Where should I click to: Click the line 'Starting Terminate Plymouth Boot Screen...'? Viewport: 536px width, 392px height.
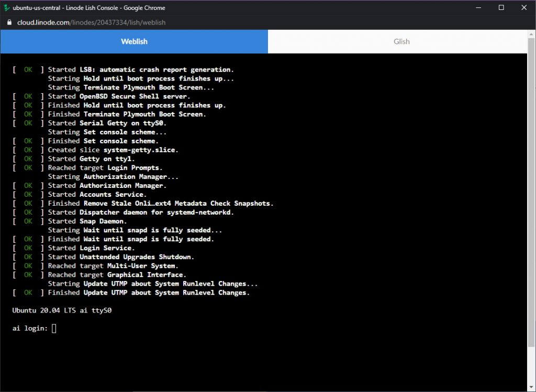[x=131, y=87]
